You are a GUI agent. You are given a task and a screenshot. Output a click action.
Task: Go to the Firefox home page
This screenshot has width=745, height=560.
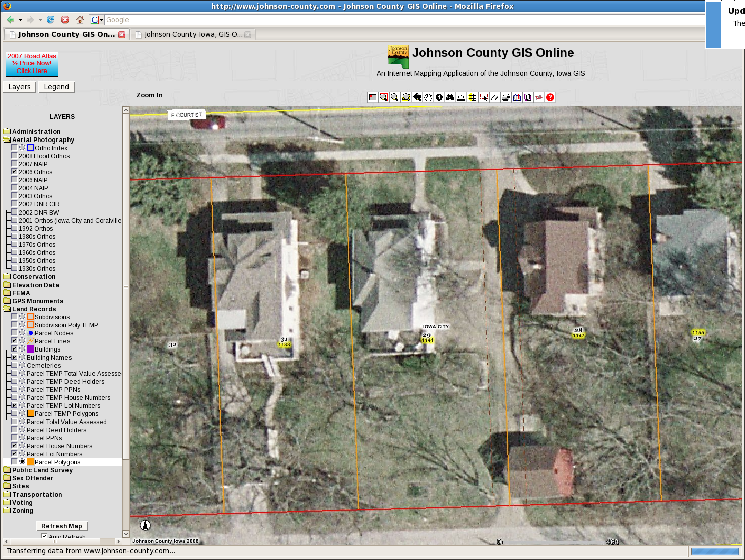(x=80, y=20)
